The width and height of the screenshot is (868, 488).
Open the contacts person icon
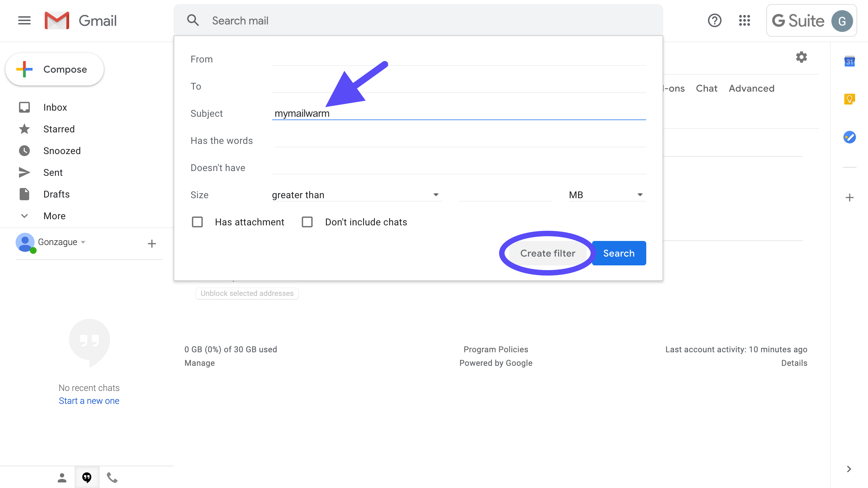point(62,477)
